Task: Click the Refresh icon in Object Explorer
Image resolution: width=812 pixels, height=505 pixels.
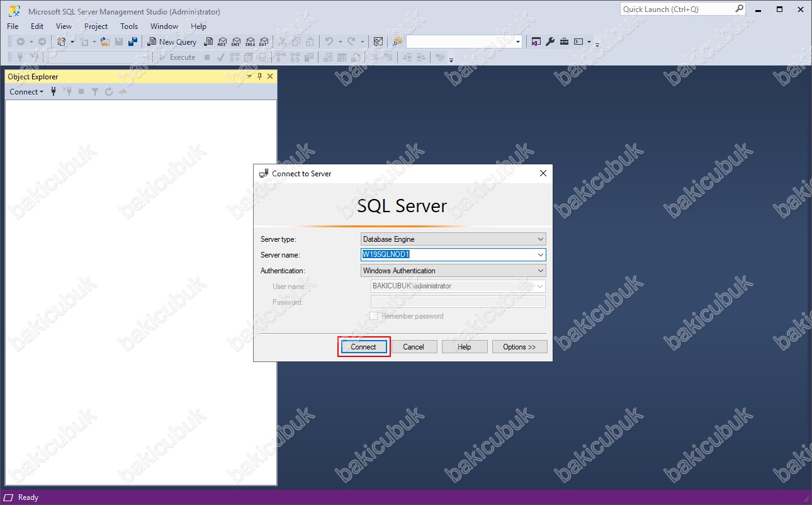Action: [x=109, y=92]
